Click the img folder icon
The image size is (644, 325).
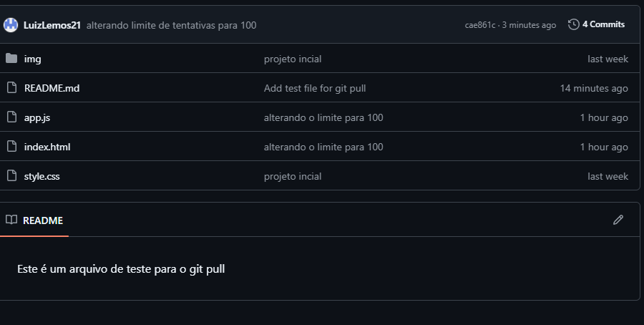[11, 59]
